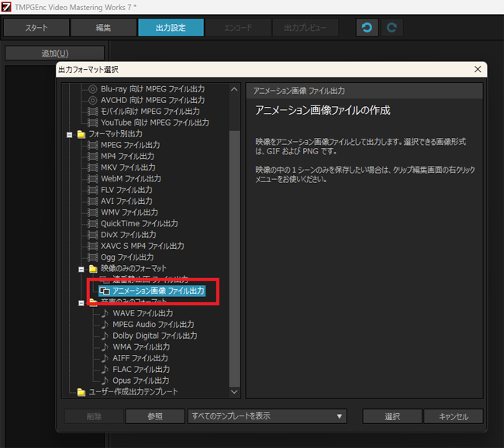Viewport: 504px width, 448px height.
Task: Click the film icon beside AVI ファイル出力
Action: coord(92,202)
